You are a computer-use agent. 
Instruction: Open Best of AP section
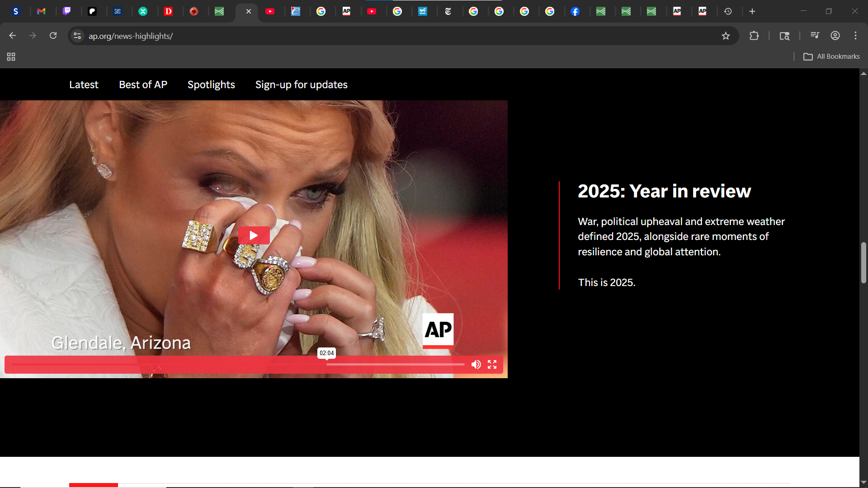143,84
